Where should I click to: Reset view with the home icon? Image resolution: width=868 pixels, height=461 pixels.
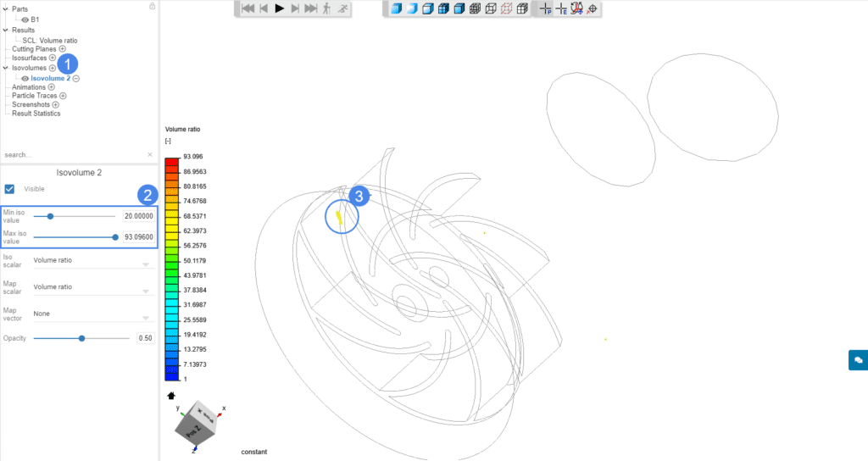pos(171,396)
